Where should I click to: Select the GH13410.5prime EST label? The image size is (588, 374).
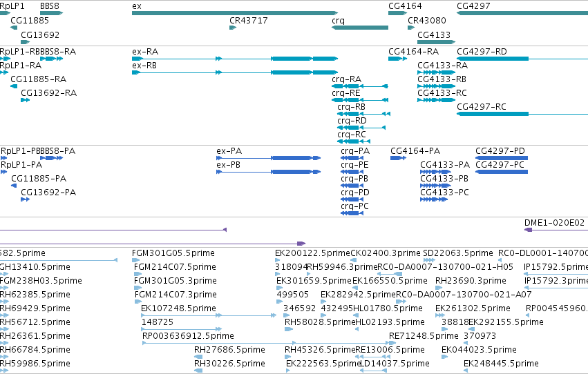pyautogui.click(x=35, y=267)
